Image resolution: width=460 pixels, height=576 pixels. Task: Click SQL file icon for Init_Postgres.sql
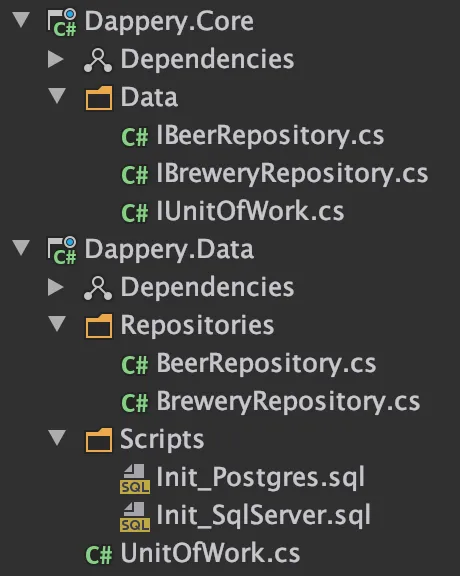(135, 479)
